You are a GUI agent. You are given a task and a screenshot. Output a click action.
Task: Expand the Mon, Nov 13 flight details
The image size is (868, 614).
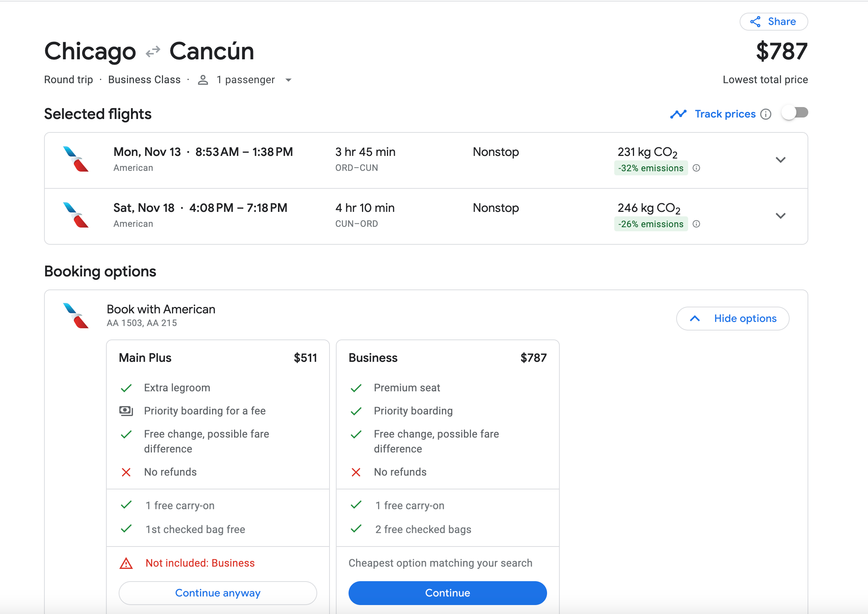pyautogui.click(x=780, y=160)
